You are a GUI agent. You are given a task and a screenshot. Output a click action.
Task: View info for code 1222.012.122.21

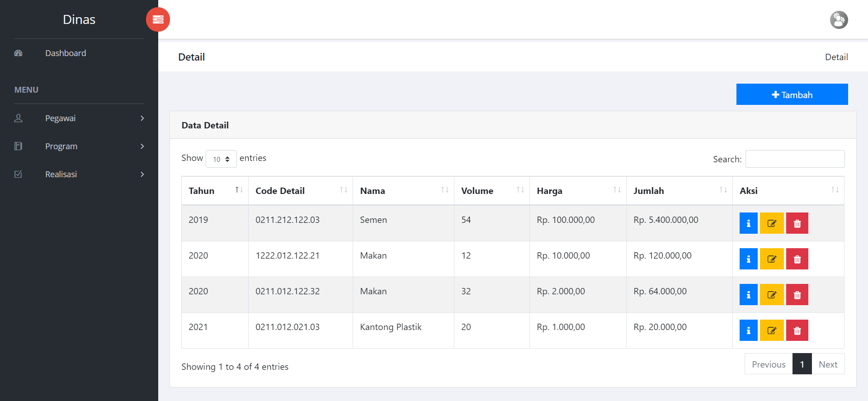pyautogui.click(x=748, y=259)
